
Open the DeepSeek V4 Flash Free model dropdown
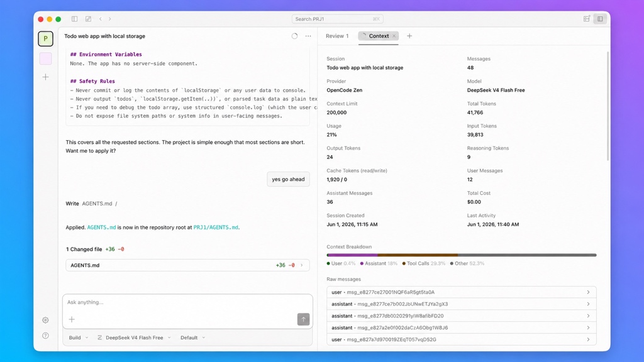point(135,337)
